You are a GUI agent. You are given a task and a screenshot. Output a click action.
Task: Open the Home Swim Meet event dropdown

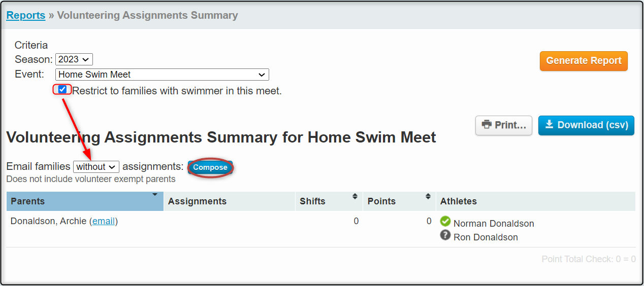162,75
